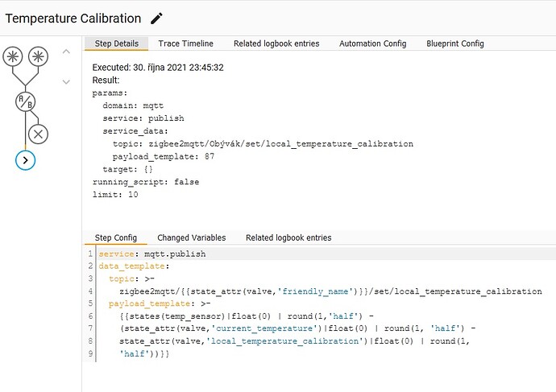Switch to the Blueprint Config tab

454,43
